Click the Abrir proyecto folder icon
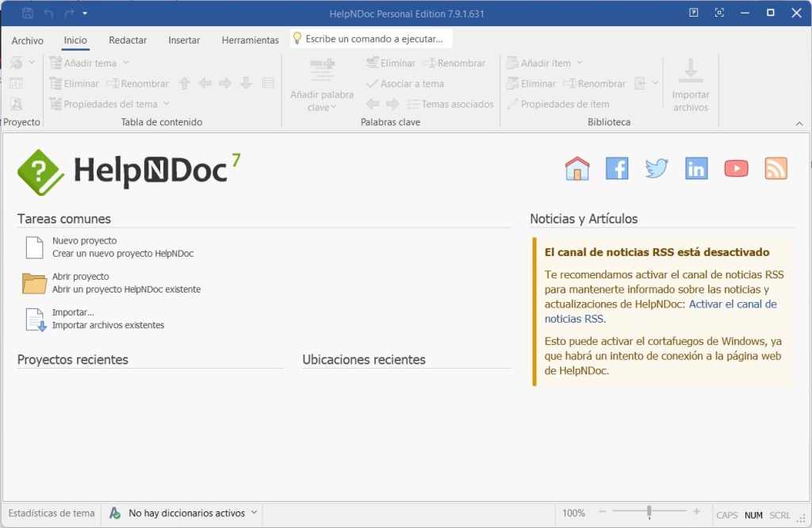 pos(35,283)
